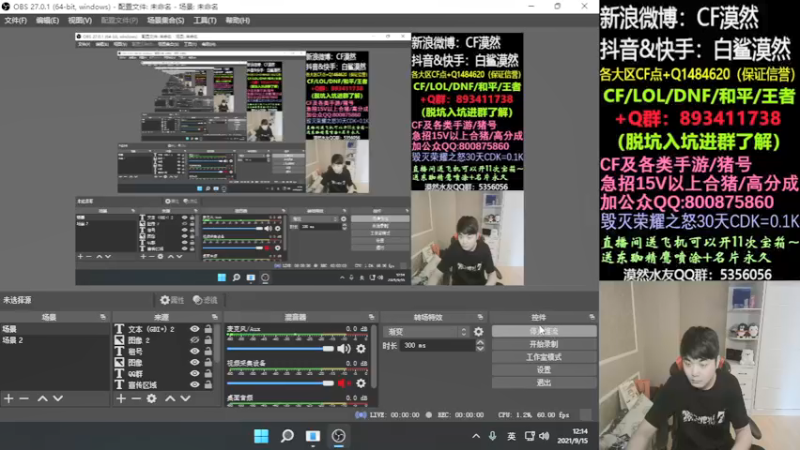The width and height of the screenshot is (800, 450).
Task: Open the 场景集合(S) menu
Action: (x=165, y=20)
